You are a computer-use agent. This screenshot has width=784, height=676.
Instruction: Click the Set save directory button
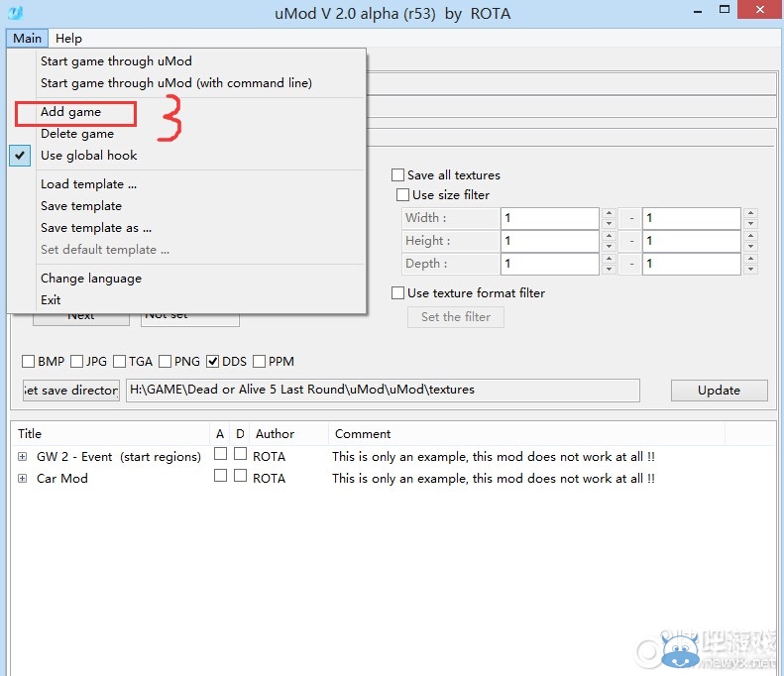tap(71, 391)
